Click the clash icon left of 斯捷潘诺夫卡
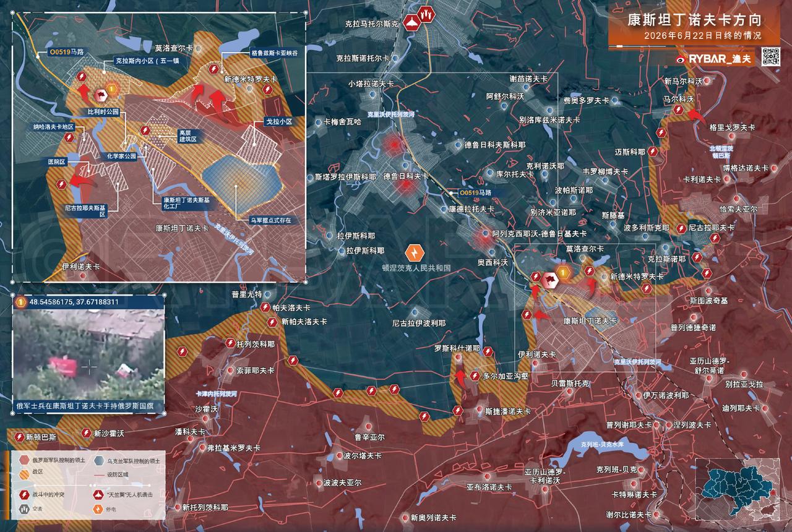 click(457, 411)
